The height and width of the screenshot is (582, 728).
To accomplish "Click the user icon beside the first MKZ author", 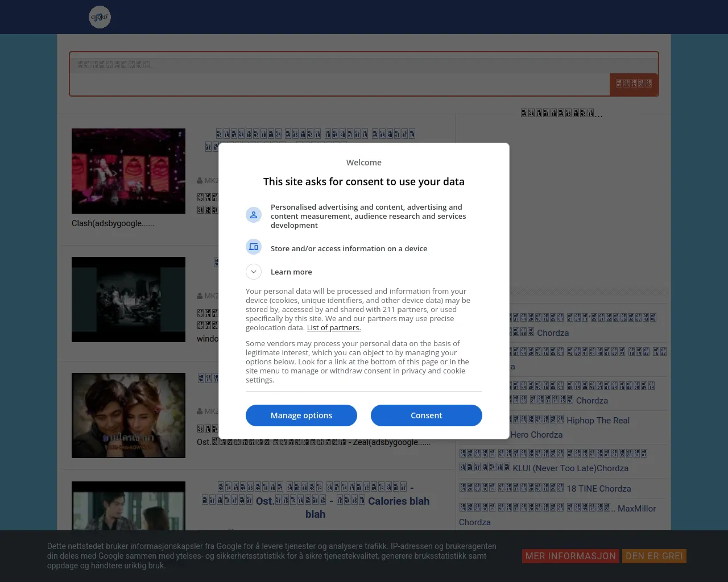I will coord(200,180).
